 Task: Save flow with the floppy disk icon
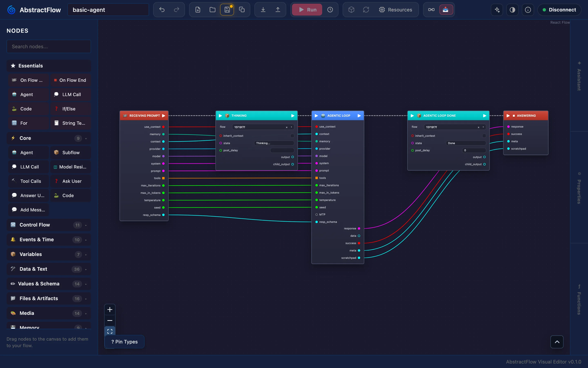pyautogui.click(x=227, y=10)
